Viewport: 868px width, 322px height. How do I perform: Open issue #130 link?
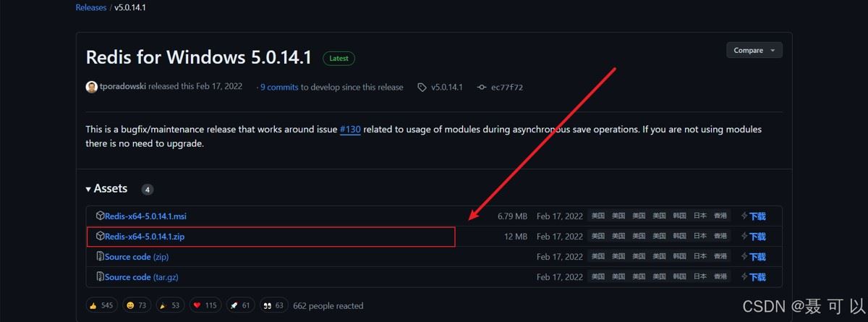coord(350,130)
